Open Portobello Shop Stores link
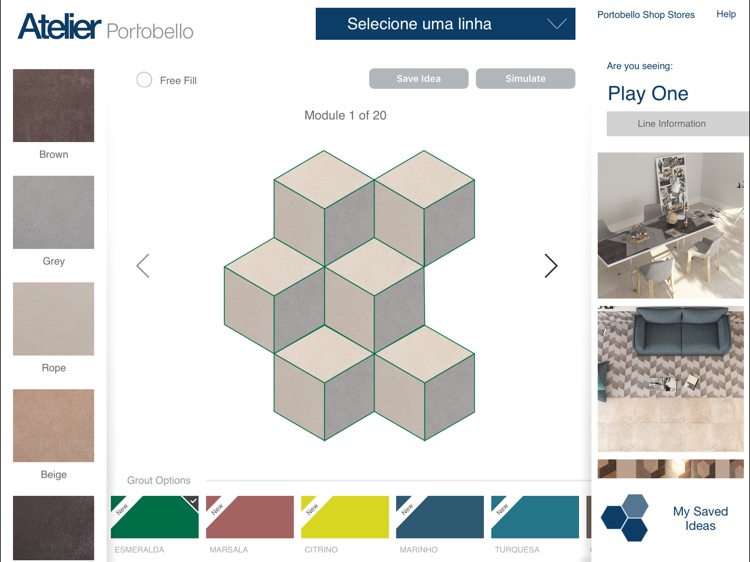The image size is (750, 562). (x=646, y=15)
